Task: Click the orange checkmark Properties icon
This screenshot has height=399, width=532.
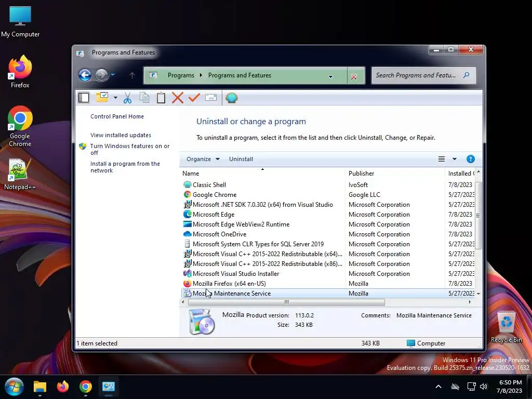Action: pos(194,98)
